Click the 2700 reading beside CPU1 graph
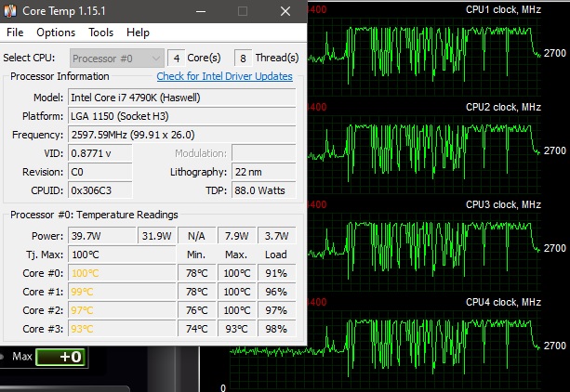570x392 pixels. pos(555,53)
